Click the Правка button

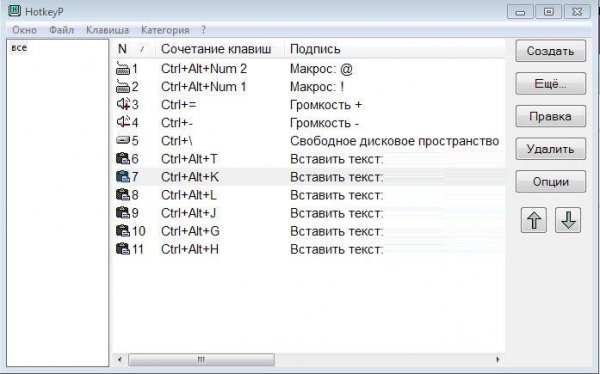click(551, 116)
